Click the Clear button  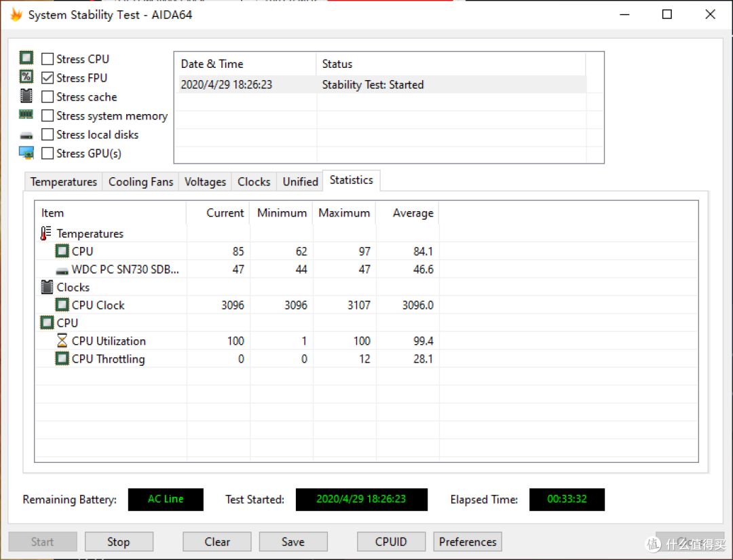click(217, 542)
